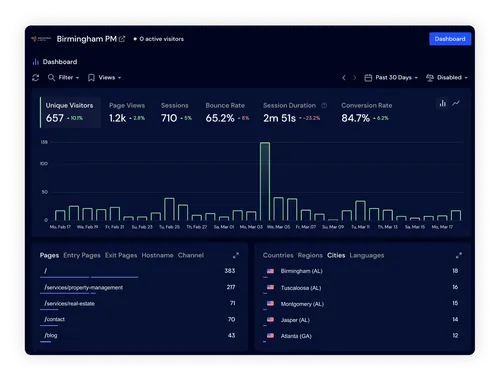Viewport: 500px width, 380px height.
Task: Open the Birmingham PM external link icon
Action: click(x=122, y=39)
